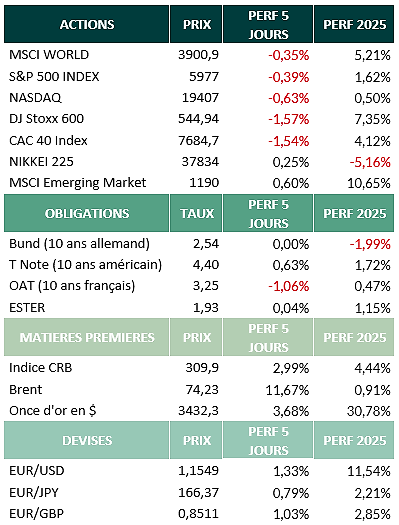Viewport: 399px width, 525px height.
Task: Click T Note rate value 4,40
Action: tap(206, 265)
